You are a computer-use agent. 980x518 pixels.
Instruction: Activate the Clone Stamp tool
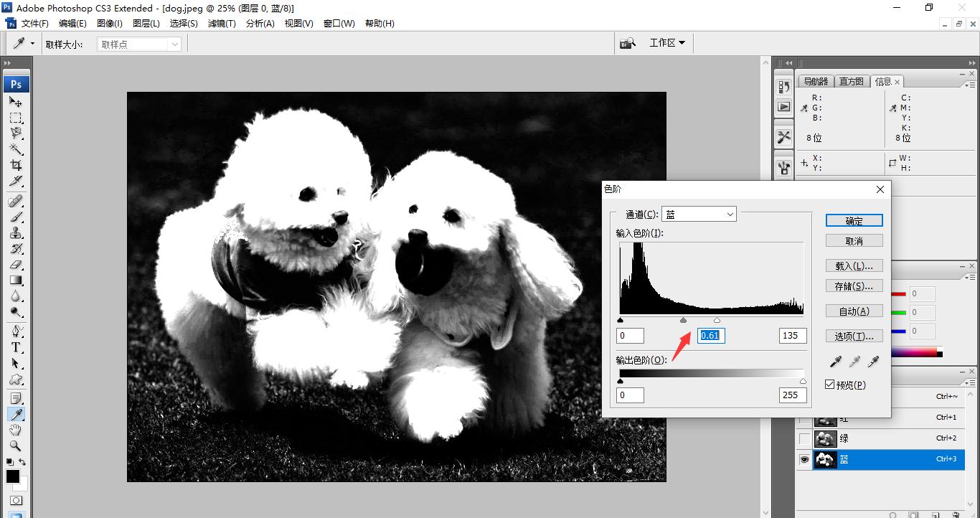pos(16,231)
